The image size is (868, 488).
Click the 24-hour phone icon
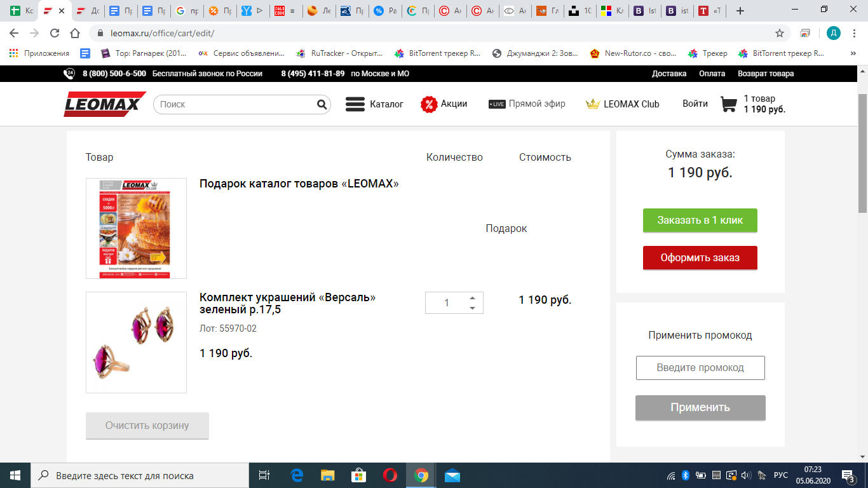coord(69,74)
